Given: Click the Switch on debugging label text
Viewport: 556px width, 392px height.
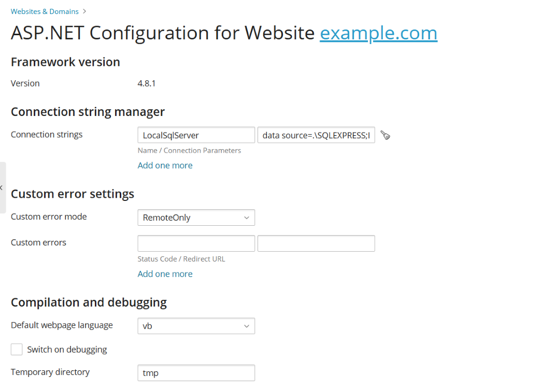Looking at the screenshot, I should tap(67, 350).
